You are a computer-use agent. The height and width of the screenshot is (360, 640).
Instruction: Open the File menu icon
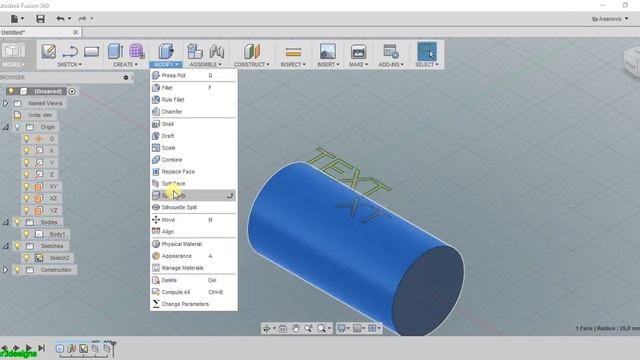pos(14,18)
